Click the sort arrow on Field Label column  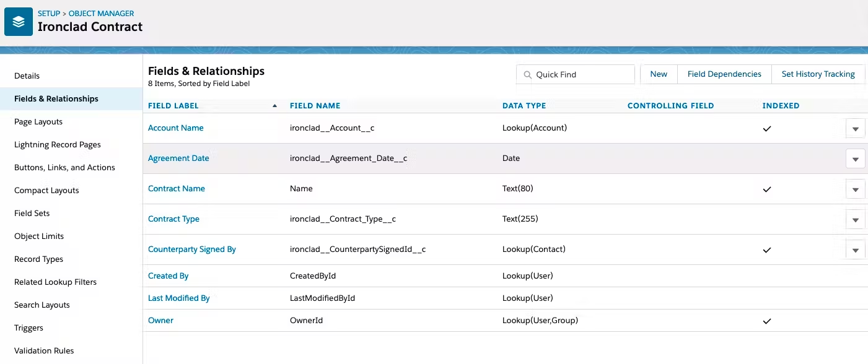point(274,106)
